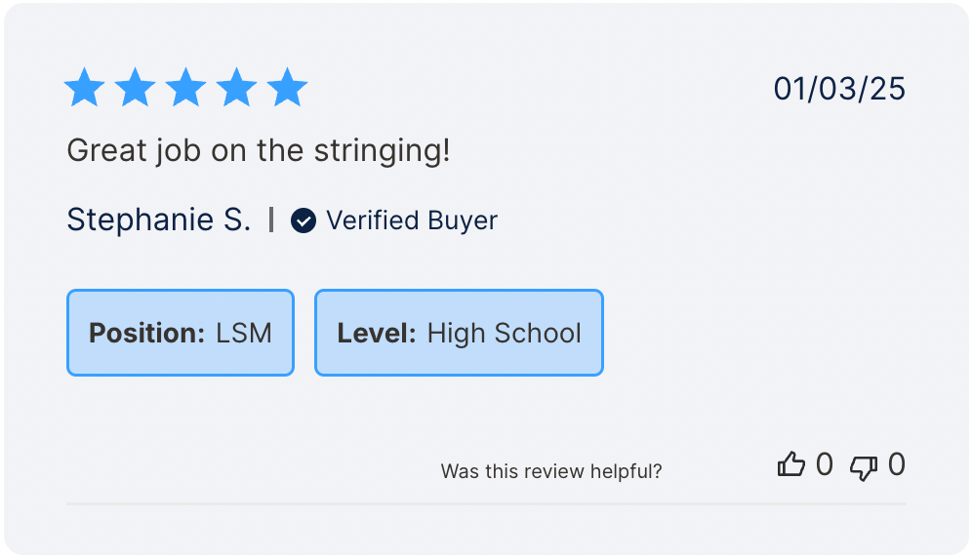Viewport: 972px width, 560px height.
Task: Click the Verified Buyer label text
Action: [411, 221]
